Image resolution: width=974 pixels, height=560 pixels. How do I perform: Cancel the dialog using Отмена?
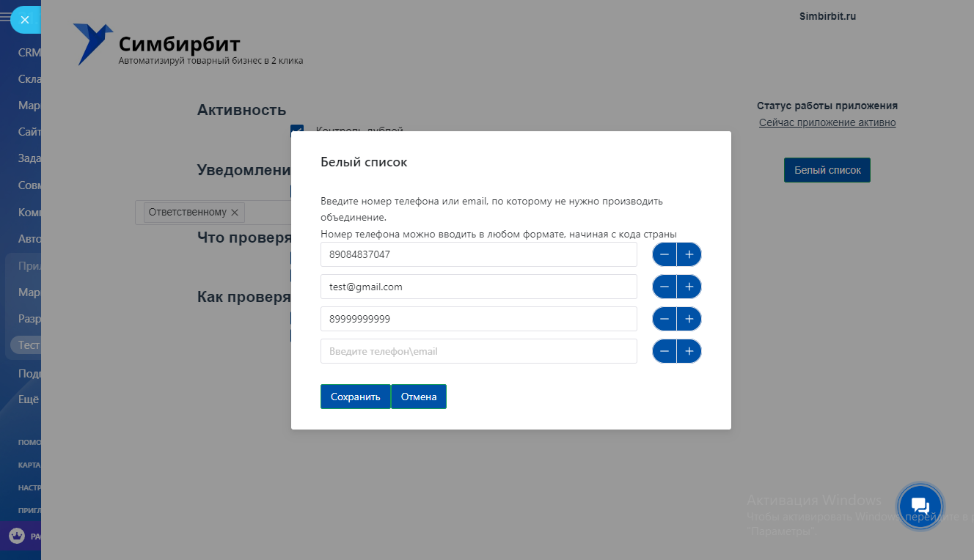click(x=419, y=397)
